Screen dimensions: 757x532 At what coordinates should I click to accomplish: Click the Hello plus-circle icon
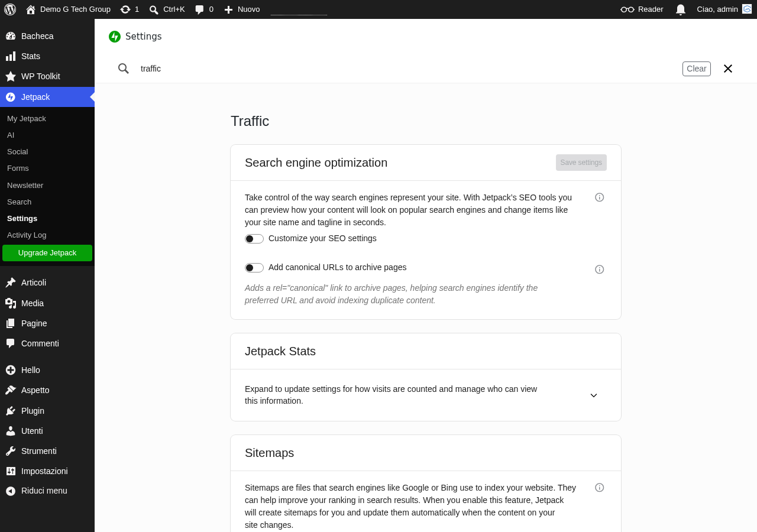pos(11,370)
